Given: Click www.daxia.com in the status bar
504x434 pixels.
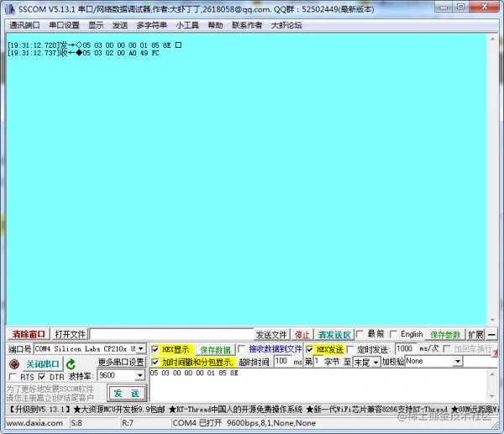Looking at the screenshot, I should pos(34,423).
